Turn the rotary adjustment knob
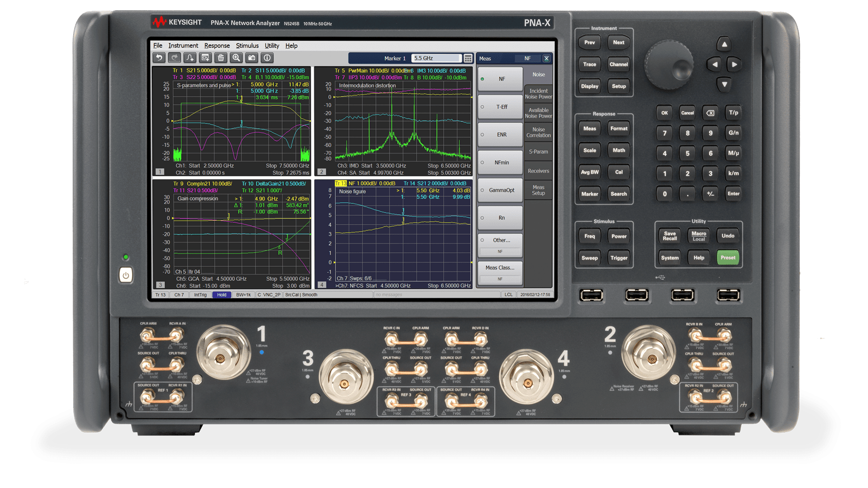 click(x=669, y=65)
